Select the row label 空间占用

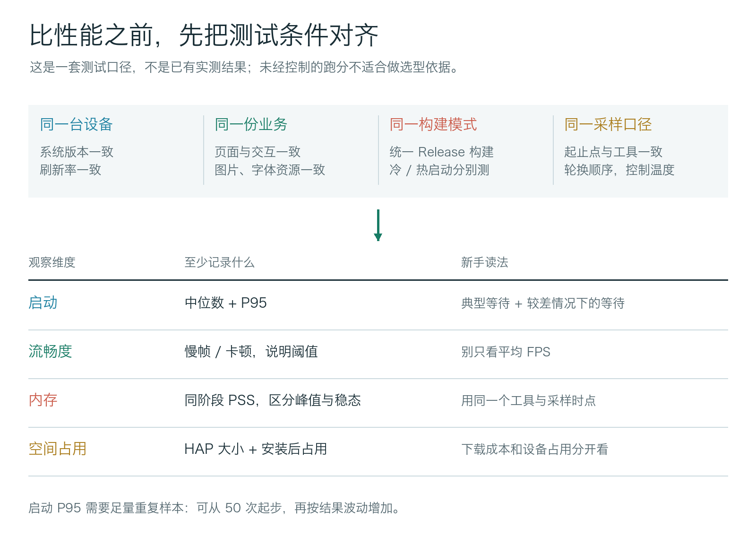[x=58, y=449]
